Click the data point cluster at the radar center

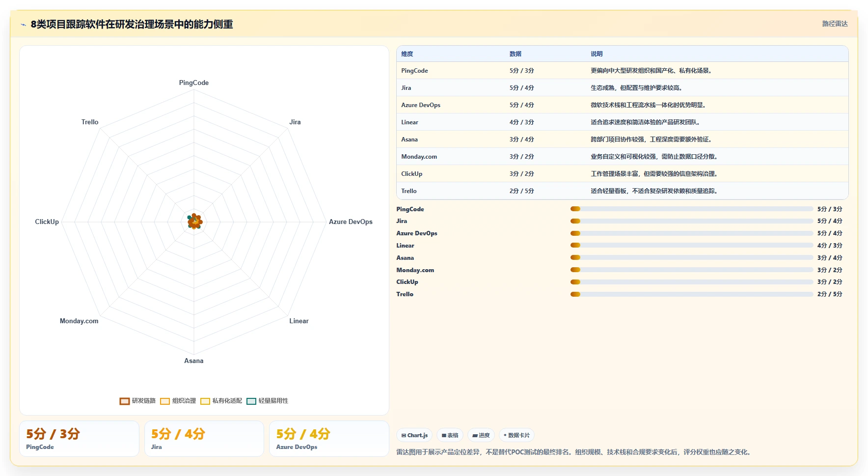pyautogui.click(x=194, y=222)
